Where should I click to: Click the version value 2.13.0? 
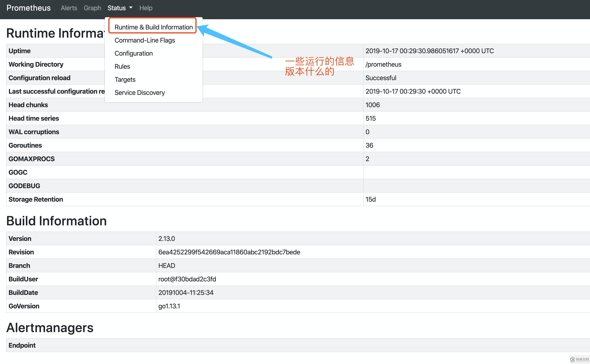coord(167,238)
